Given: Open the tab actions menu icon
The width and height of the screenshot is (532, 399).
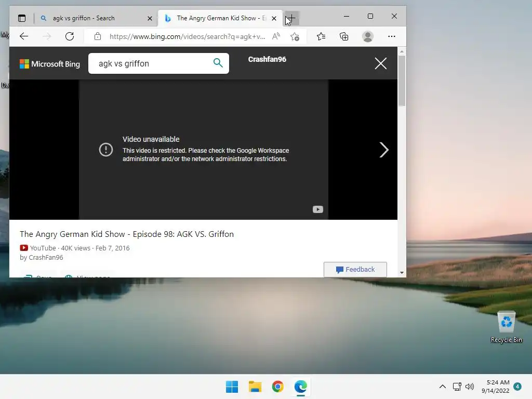Looking at the screenshot, I should [22, 18].
